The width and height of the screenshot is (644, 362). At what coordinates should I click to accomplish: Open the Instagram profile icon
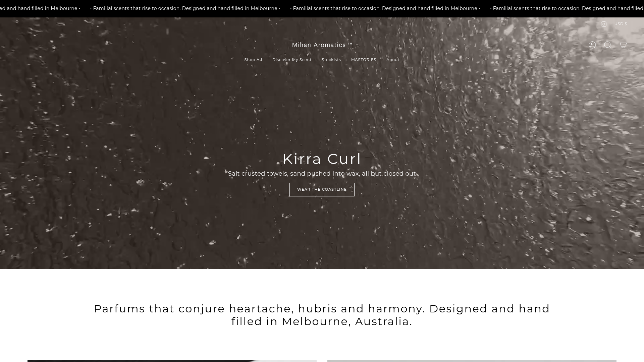point(603,24)
